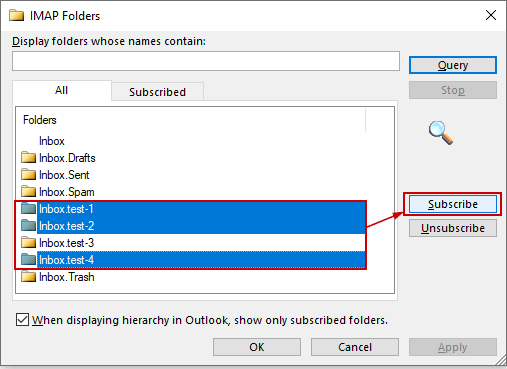
Task: Click the Inbox.Trash folder icon
Action: click(x=28, y=277)
